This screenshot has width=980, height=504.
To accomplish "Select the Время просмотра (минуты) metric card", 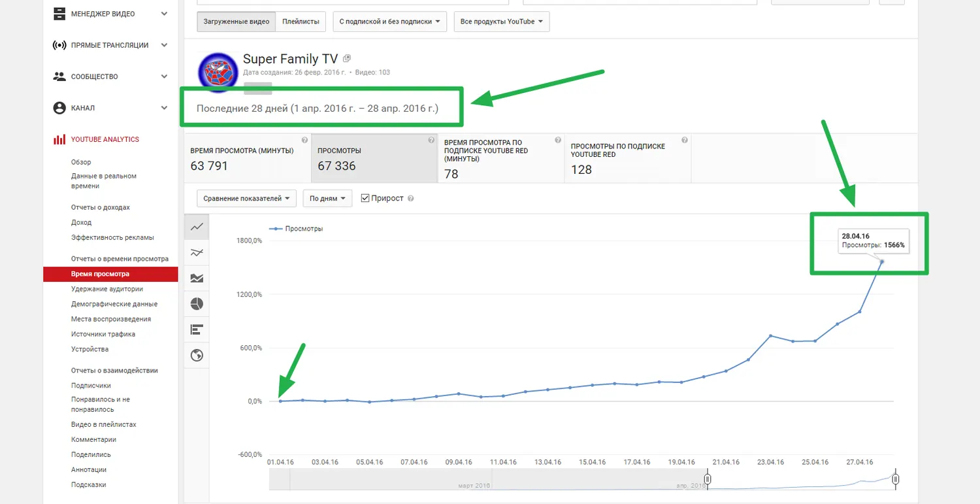I will (248, 158).
